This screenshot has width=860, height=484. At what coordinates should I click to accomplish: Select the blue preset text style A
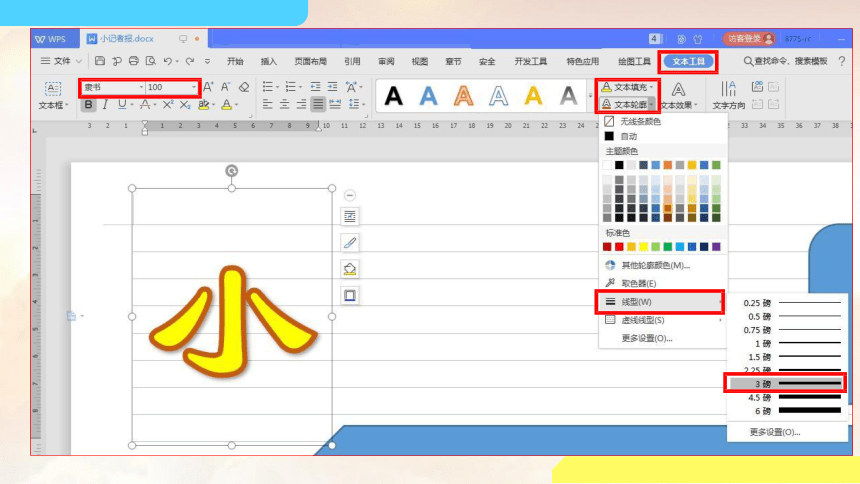[x=428, y=96]
